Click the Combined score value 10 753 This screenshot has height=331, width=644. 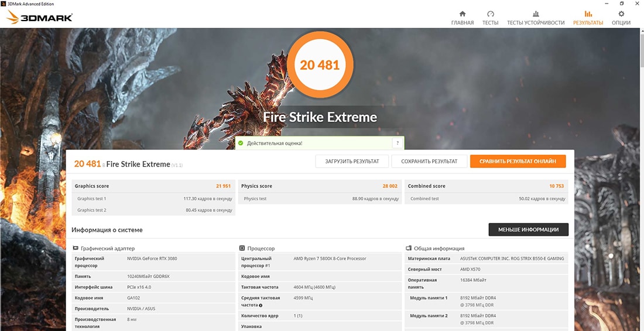557,186
